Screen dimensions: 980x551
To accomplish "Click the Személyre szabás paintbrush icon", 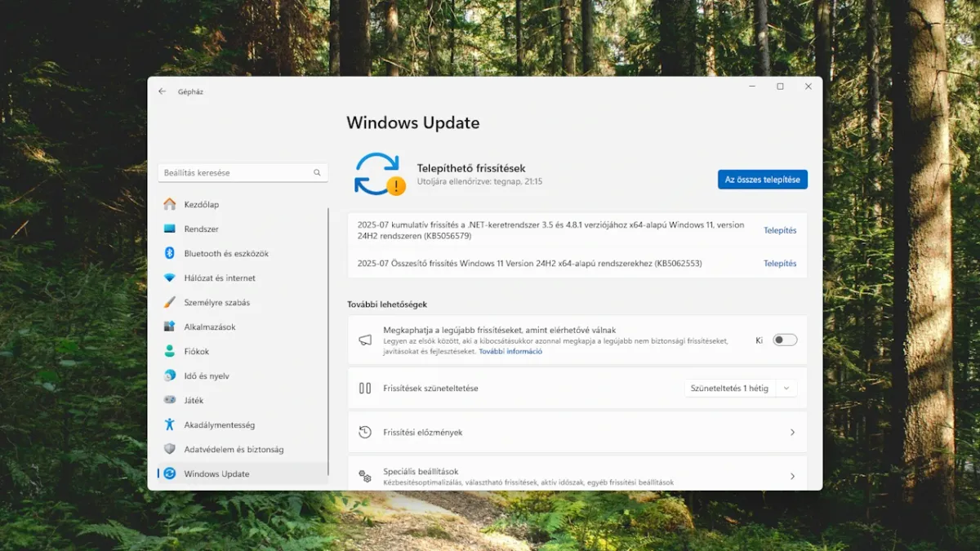I will pos(170,302).
